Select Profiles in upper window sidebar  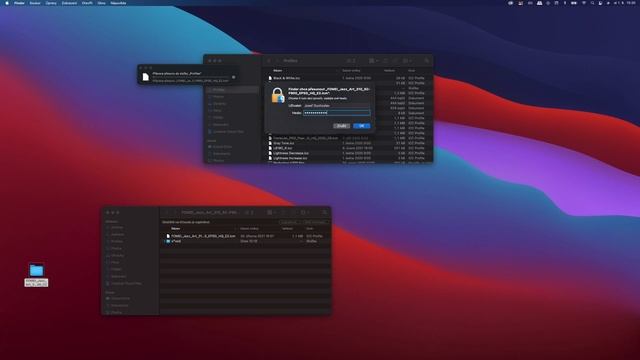233,89
